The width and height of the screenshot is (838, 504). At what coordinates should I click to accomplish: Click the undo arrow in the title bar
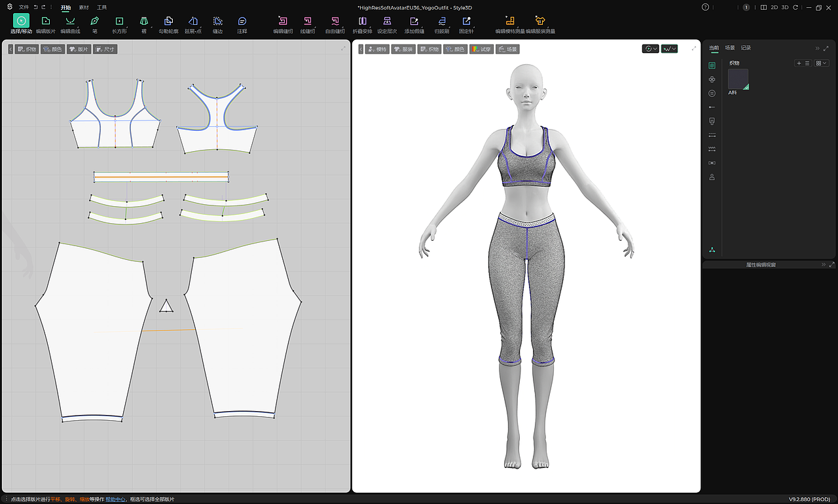click(35, 7)
